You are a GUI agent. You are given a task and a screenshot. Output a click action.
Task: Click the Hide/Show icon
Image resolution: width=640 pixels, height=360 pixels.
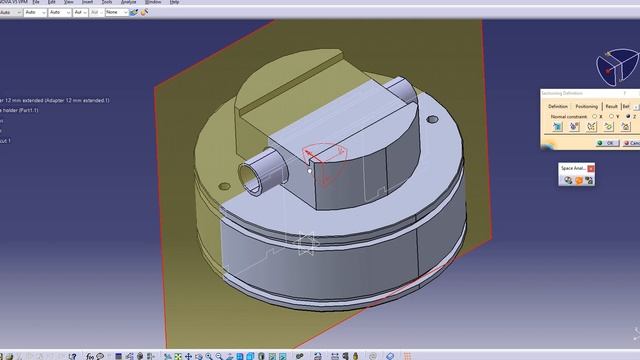pos(272,356)
